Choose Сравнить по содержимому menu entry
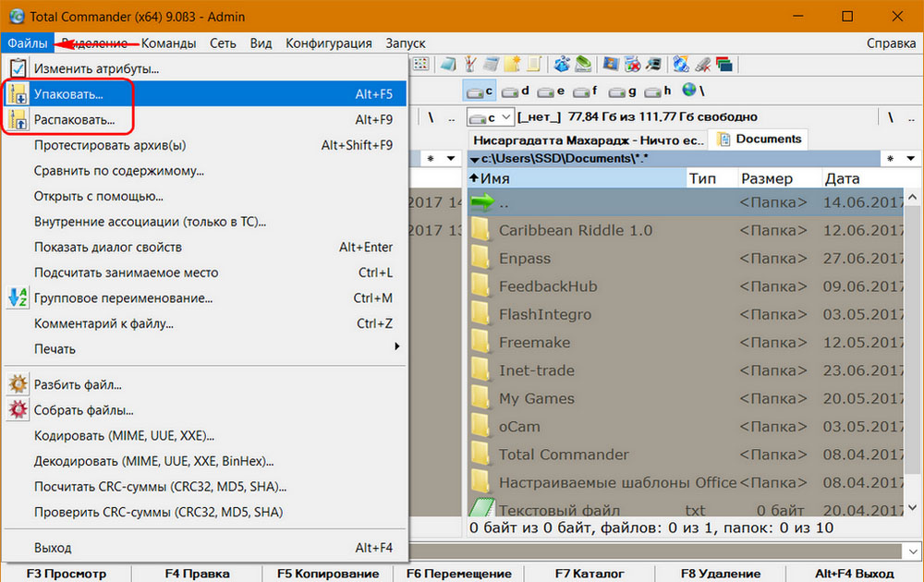The image size is (924, 582). pyautogui.click(x=205, y=171)
